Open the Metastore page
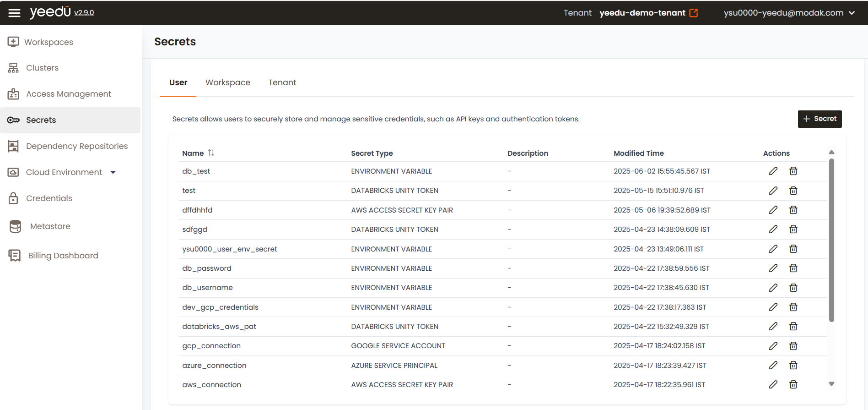Viewport: 868px width, 410px height. click(x=50, y=226)
